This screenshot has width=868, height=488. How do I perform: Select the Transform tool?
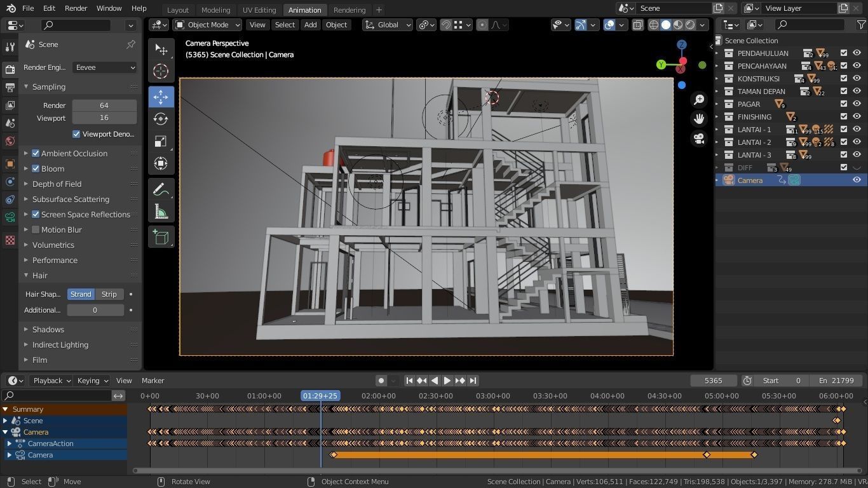[x=161, y=163]
